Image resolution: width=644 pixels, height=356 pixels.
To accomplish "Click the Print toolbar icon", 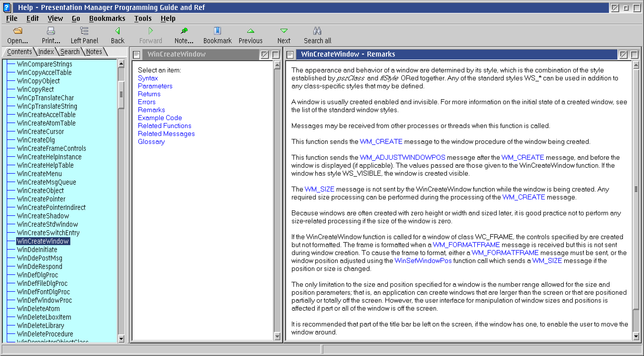I will click(x=51, y=31).
